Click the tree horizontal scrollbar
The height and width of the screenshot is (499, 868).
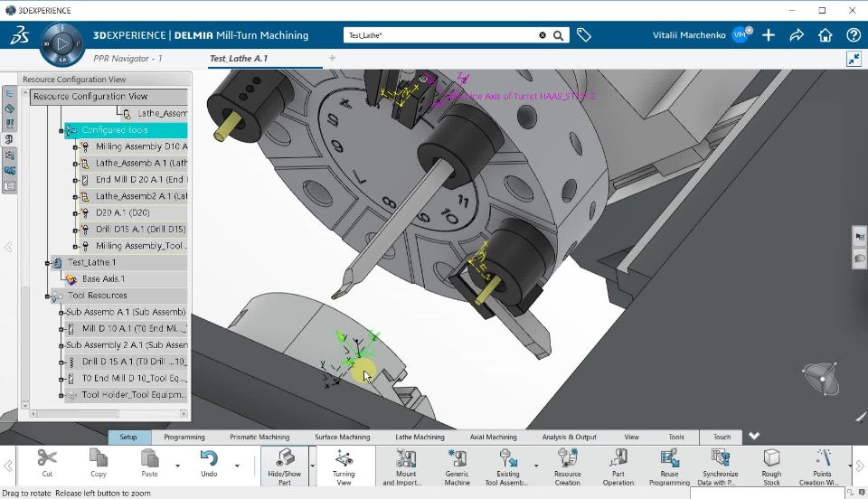click(80, 413)
